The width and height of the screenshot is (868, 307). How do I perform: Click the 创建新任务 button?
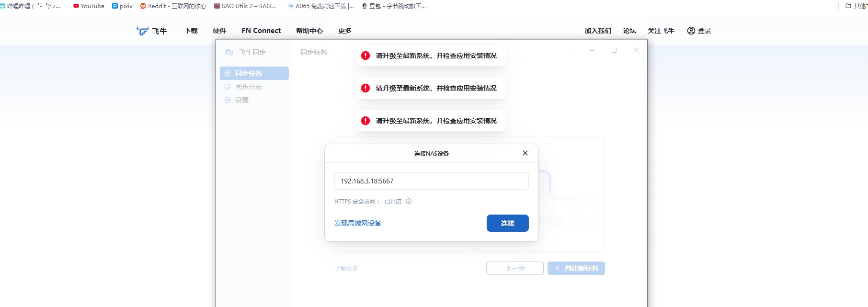[x=576, y=268]
